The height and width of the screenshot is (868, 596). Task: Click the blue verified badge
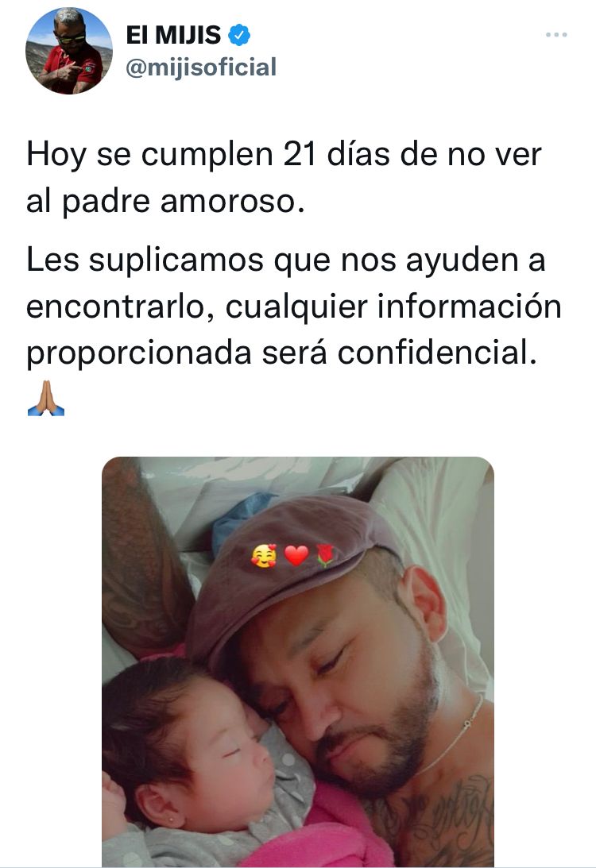[x=239, y=36]
